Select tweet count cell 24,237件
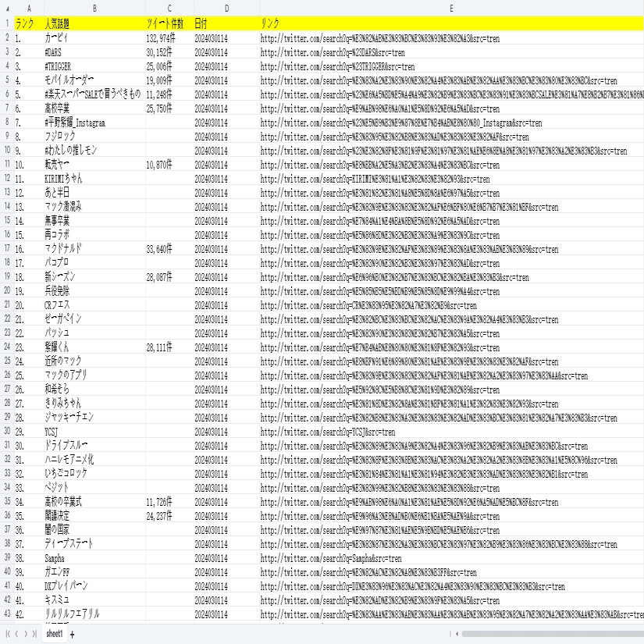Screen dimensions: 644x644 click(x=169, y=515)
